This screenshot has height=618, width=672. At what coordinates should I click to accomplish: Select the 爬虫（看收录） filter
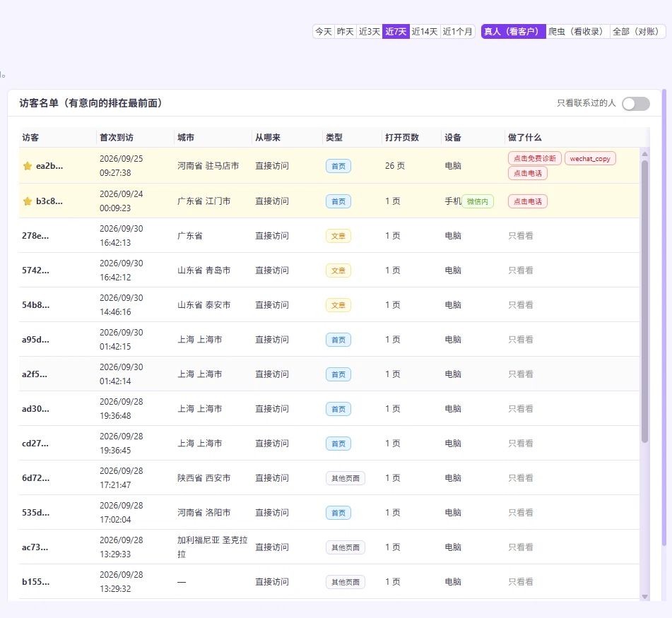577,31
